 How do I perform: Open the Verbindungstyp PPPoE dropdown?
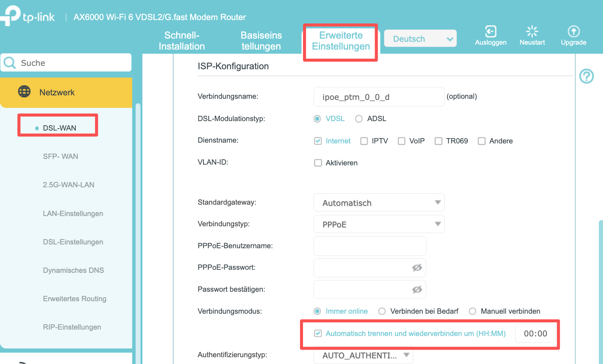pyautogui.click(x=379, y=224)
